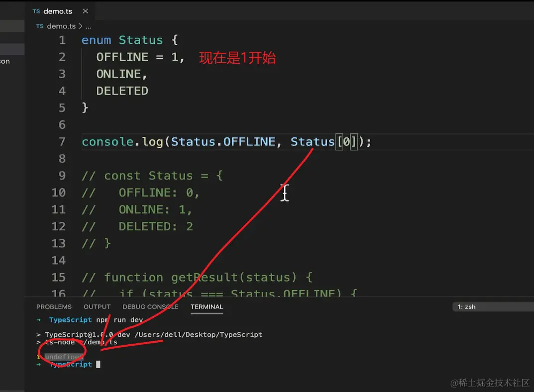Screen dimensions: 534x392
Task: Click the comment '// const Status = {'
Action: (x=152, y=176)
